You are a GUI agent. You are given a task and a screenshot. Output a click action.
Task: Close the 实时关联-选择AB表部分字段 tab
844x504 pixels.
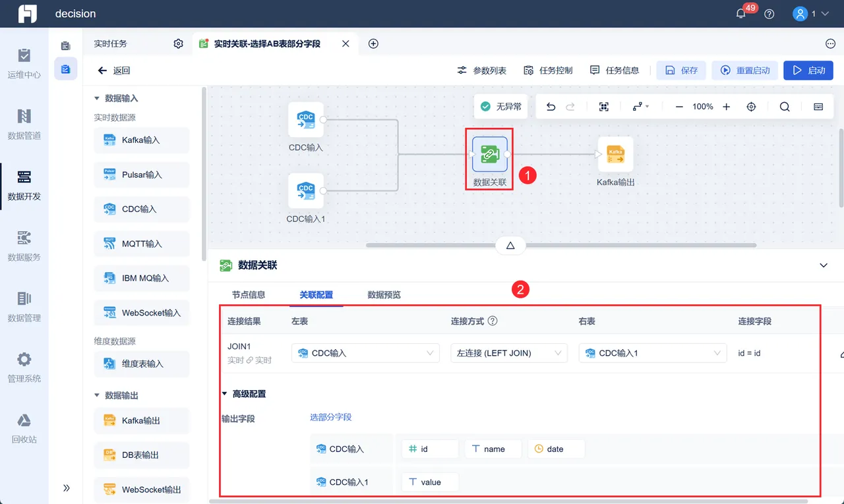pyautogui.click(x=346, y=43)
